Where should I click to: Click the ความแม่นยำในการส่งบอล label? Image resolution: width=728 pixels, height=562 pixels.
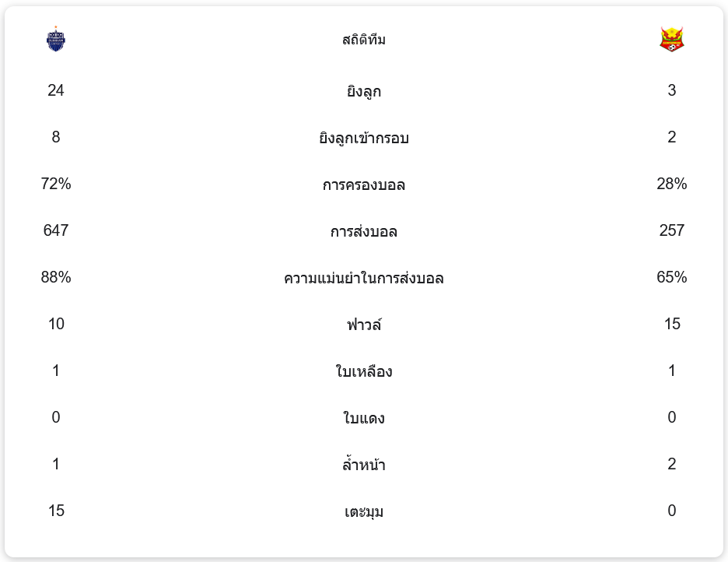364,279
